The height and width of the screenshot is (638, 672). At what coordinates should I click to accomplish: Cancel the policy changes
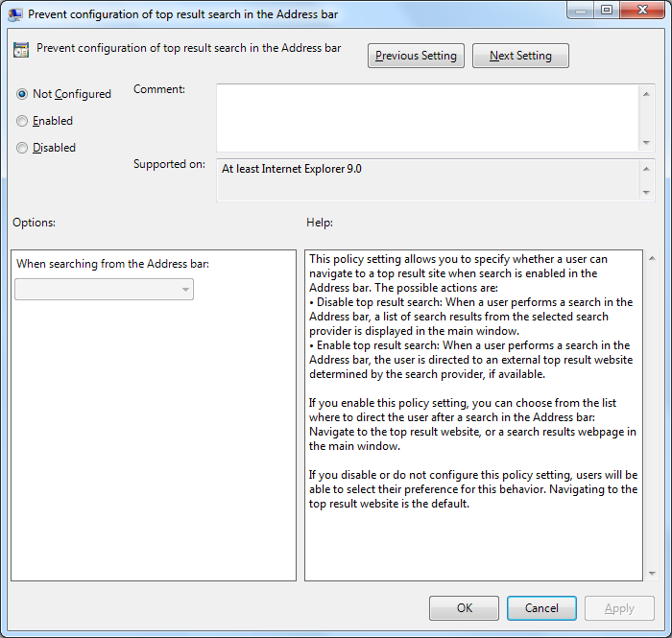(541, 608)
